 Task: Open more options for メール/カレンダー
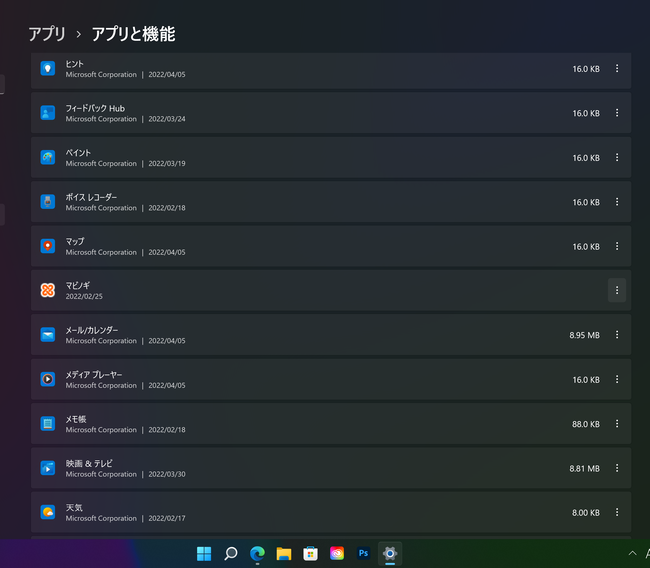[617, 335]
